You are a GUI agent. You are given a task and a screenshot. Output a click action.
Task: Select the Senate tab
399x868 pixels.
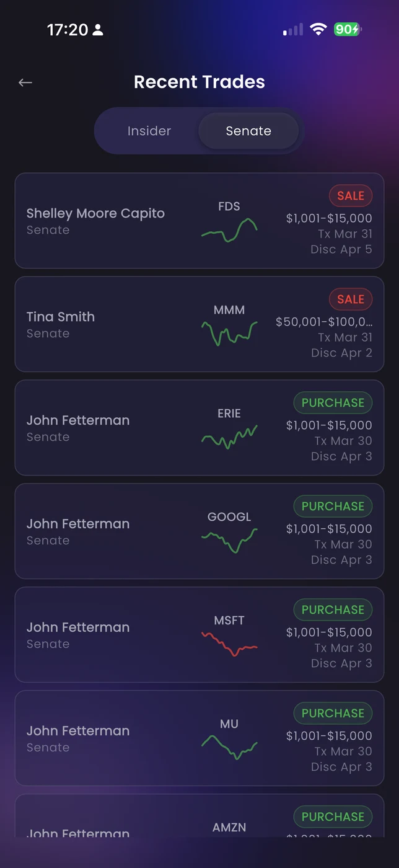coord(248,131)
